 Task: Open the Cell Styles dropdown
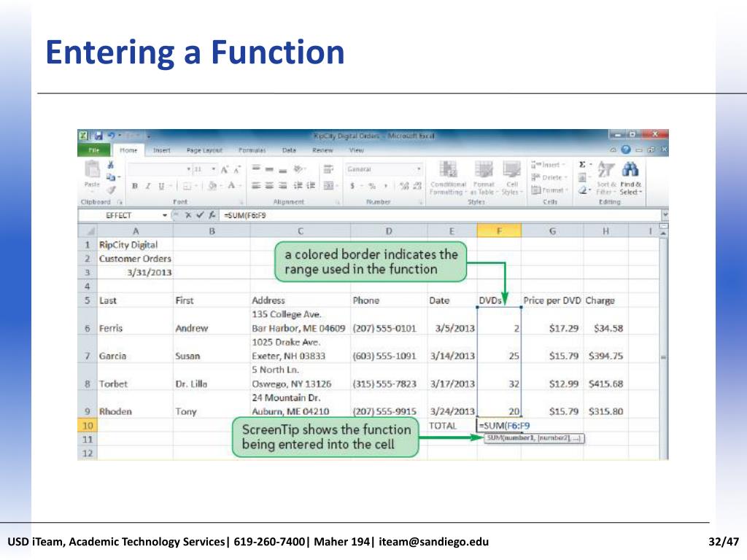tap(511, 178)
